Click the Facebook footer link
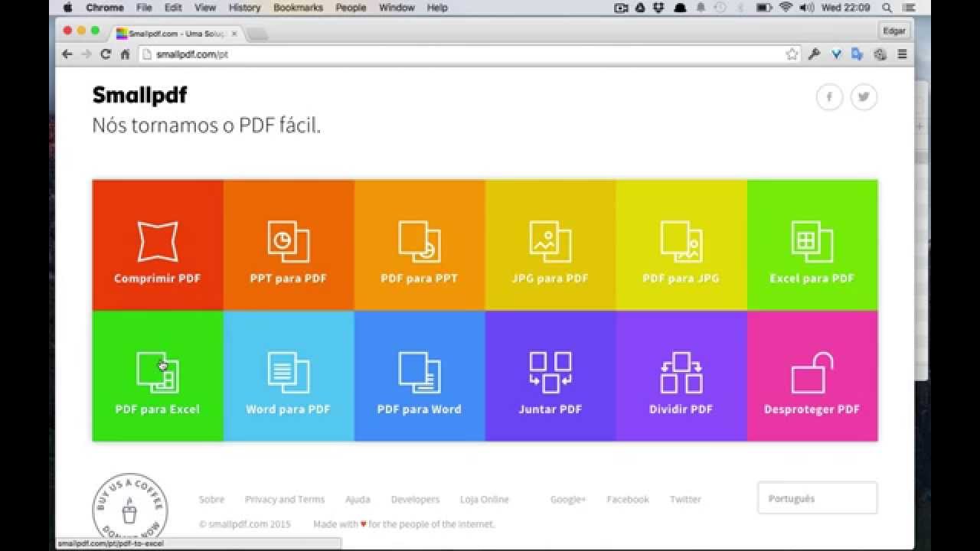 [x=628, y=499]
